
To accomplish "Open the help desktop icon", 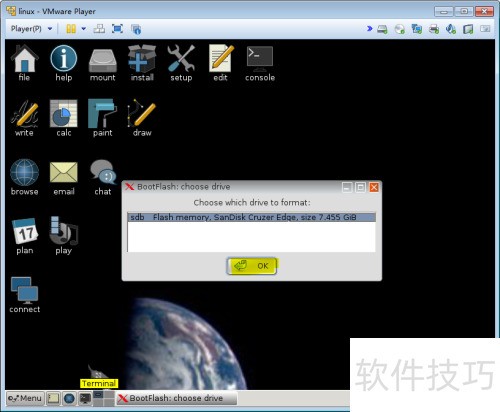I will click(64, 63).
